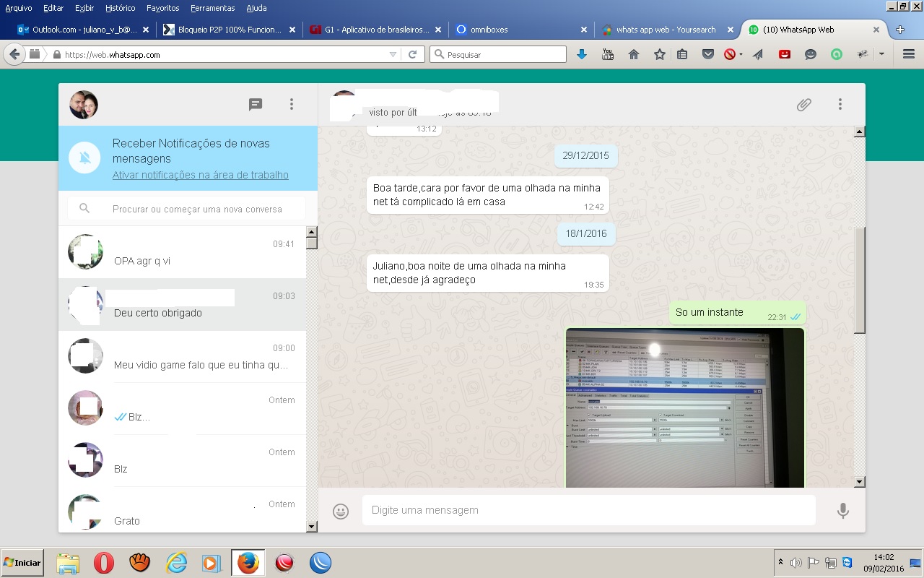Click the conversation scrollbar up arrow
Screen dimensions: 924x578
859,131
